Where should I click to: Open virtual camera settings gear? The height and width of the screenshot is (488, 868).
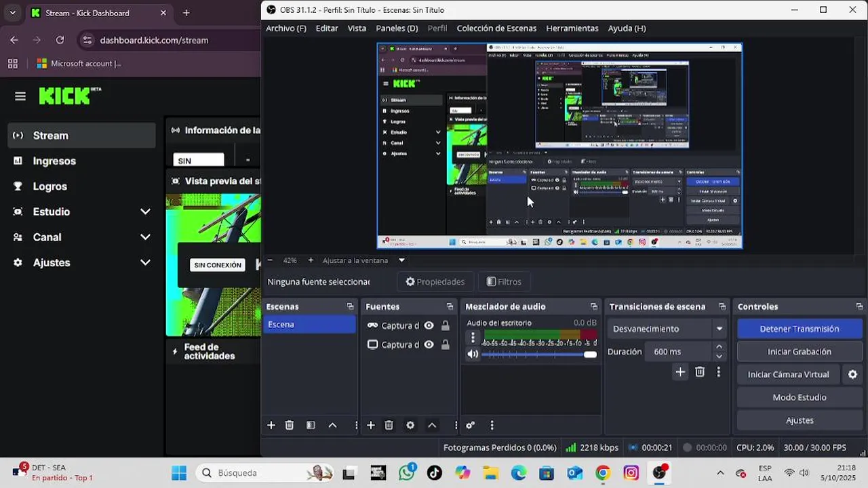[x=853, y=374]
